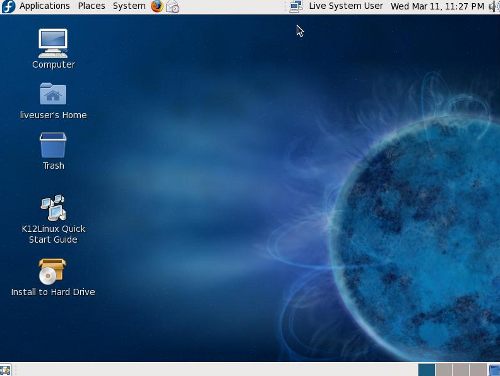Switch to the second workspace
Screen dimensions: 500x376
tap(444, 370)
